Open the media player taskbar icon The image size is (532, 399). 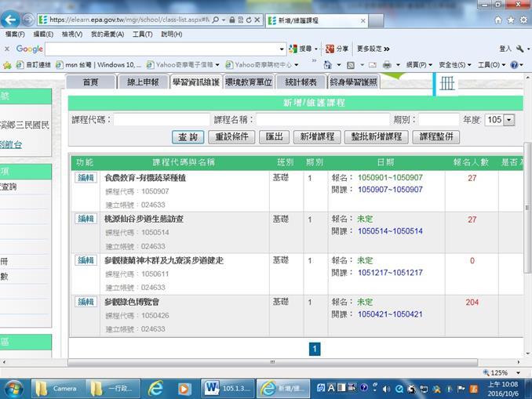(184, 388)
